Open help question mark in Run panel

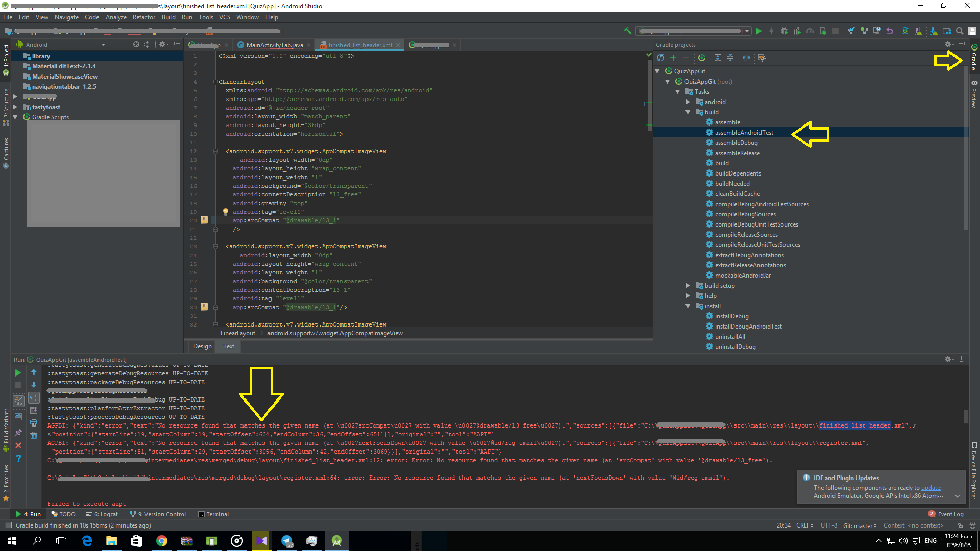(18, 458)
